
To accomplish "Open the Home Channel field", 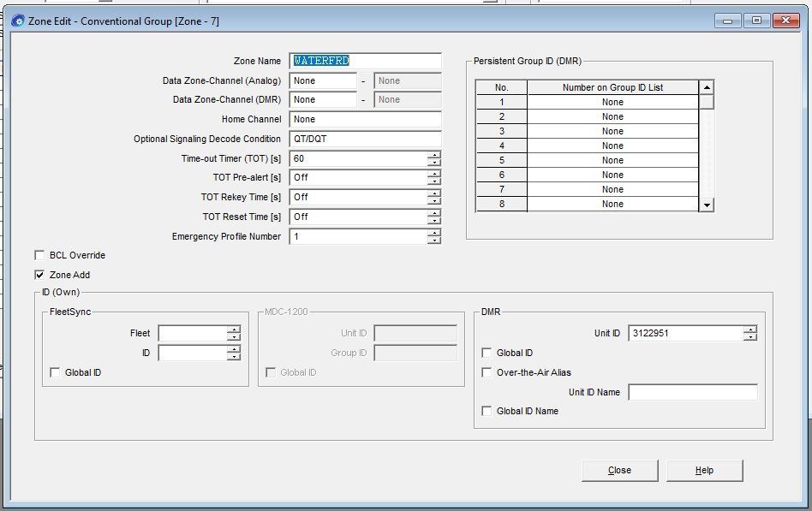I will click(365, 119).
